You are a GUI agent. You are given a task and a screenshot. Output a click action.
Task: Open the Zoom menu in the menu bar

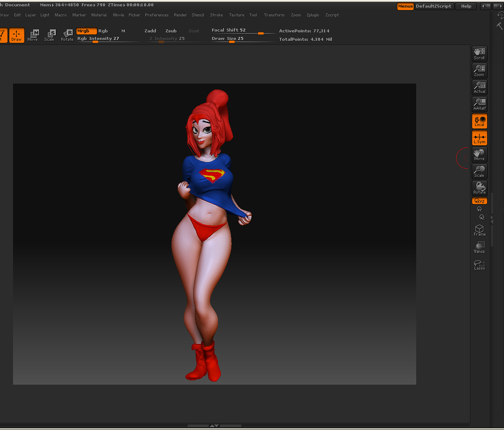296,15
